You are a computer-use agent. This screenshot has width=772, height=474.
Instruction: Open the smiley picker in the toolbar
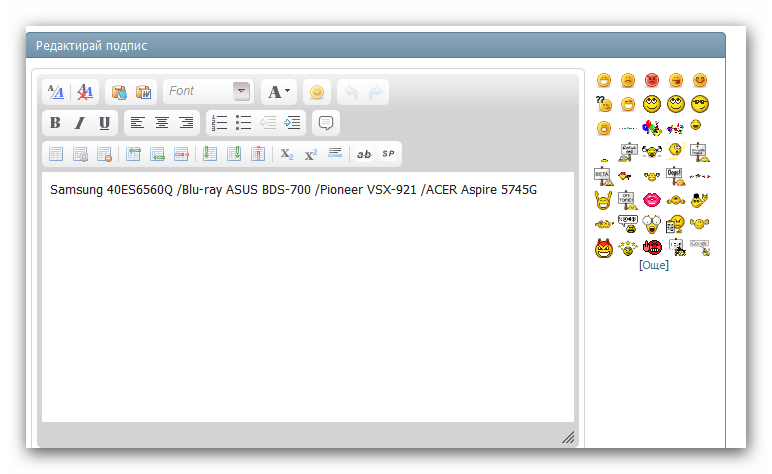[x=317, y=92]
